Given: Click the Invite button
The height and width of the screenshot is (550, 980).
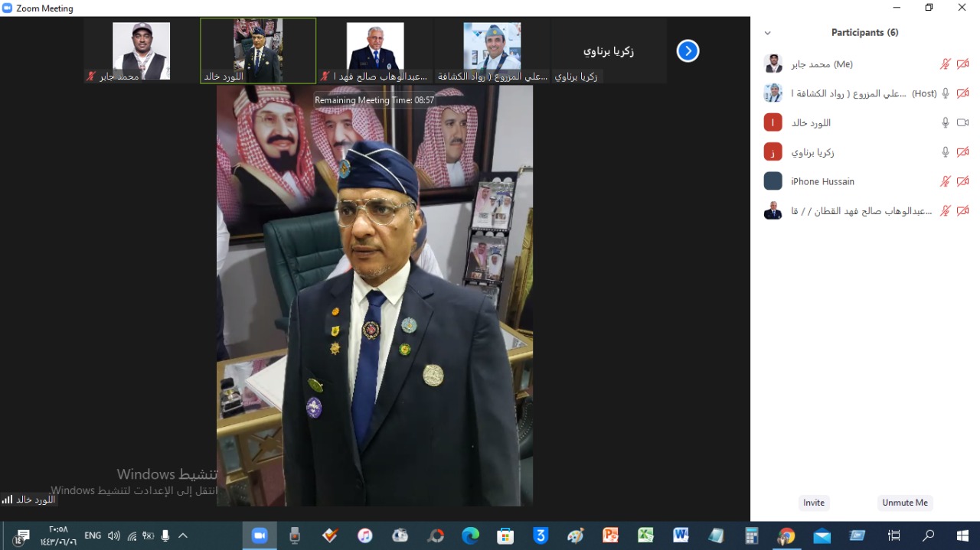Looking at the screenshot, I should click(x=814, y=503).
